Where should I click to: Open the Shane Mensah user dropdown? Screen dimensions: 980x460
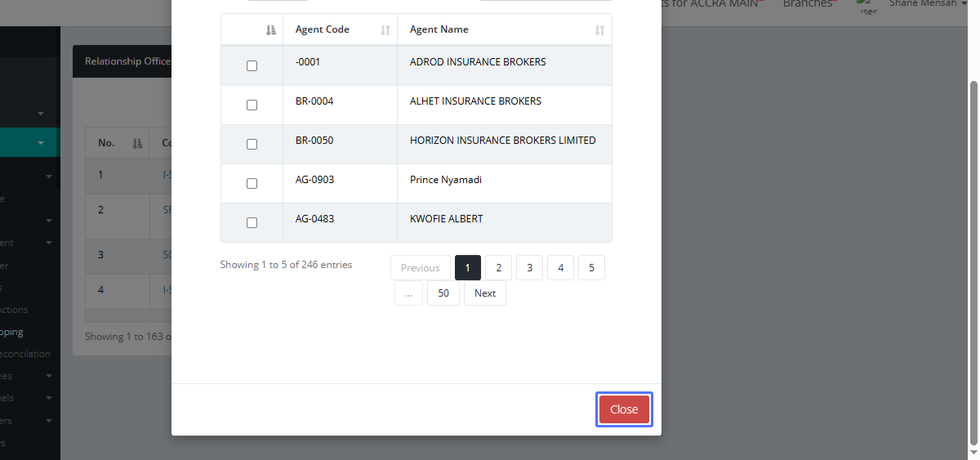coord(924,4)
